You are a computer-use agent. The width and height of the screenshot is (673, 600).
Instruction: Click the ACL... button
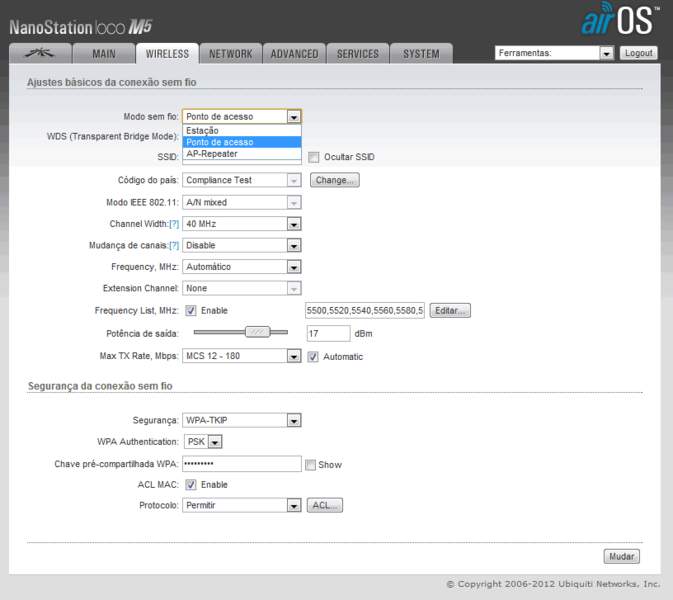pyautogui.click(x=325, y=506)
